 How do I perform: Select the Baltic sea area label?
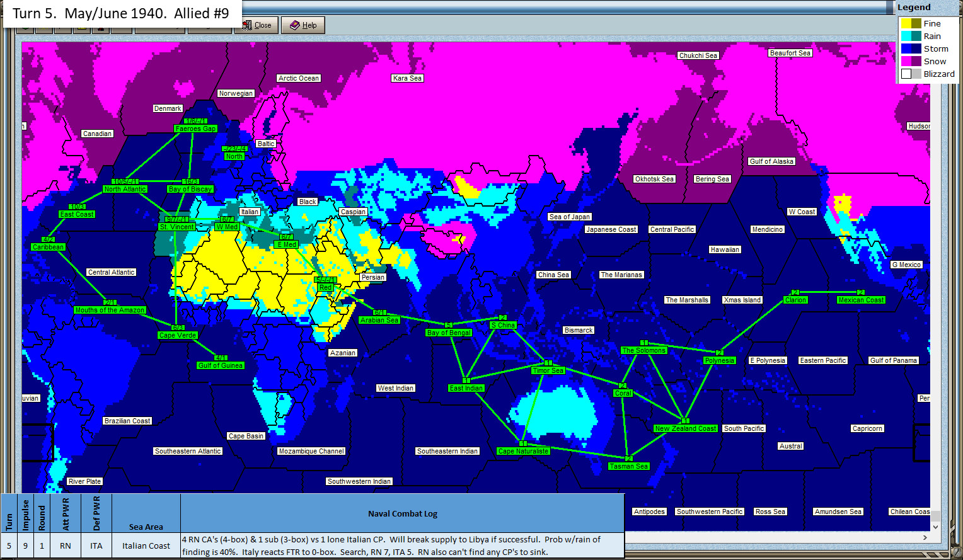pyautogui.click(x=266, y=144)
